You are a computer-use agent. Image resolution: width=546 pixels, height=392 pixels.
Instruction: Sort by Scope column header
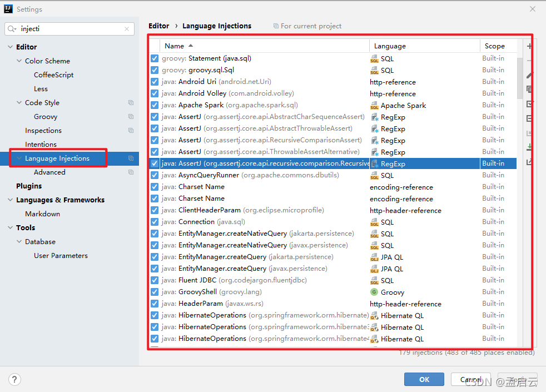[x=498, y=46]
